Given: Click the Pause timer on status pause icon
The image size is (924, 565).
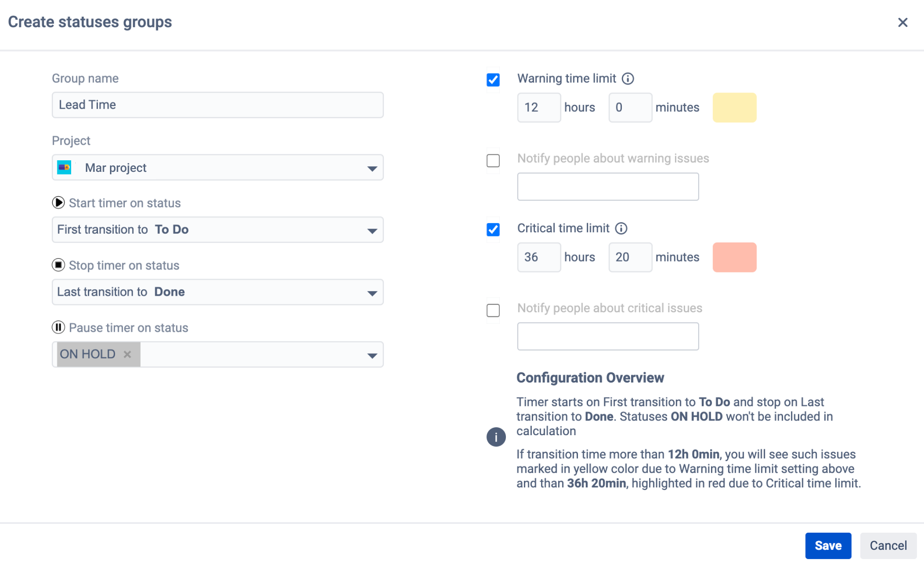Looking at the screenshot, I should (x=58, y=328).
